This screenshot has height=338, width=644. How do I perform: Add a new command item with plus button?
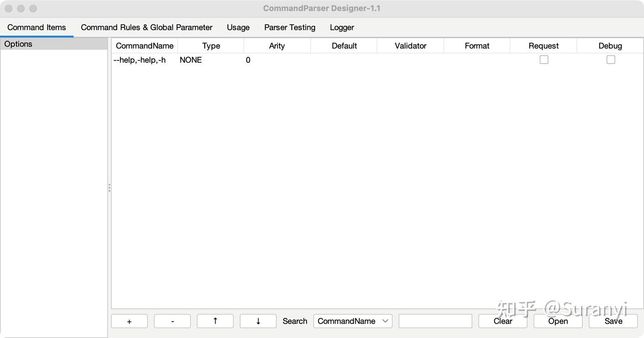pos(129,321)
